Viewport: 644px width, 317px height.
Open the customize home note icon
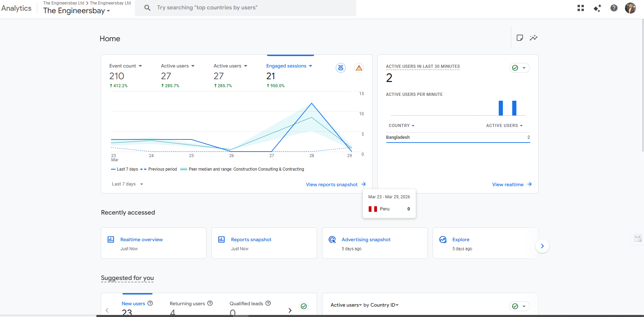tap(519, 38)
